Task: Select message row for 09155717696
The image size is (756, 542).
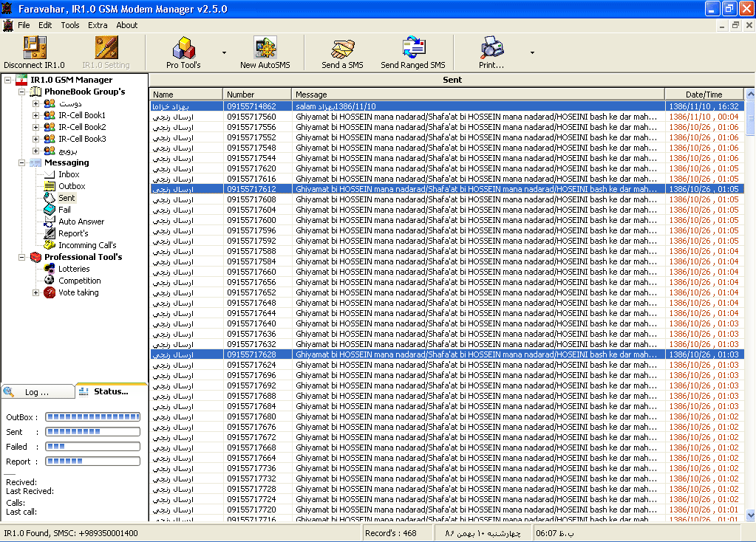Action: click(447, 375)
